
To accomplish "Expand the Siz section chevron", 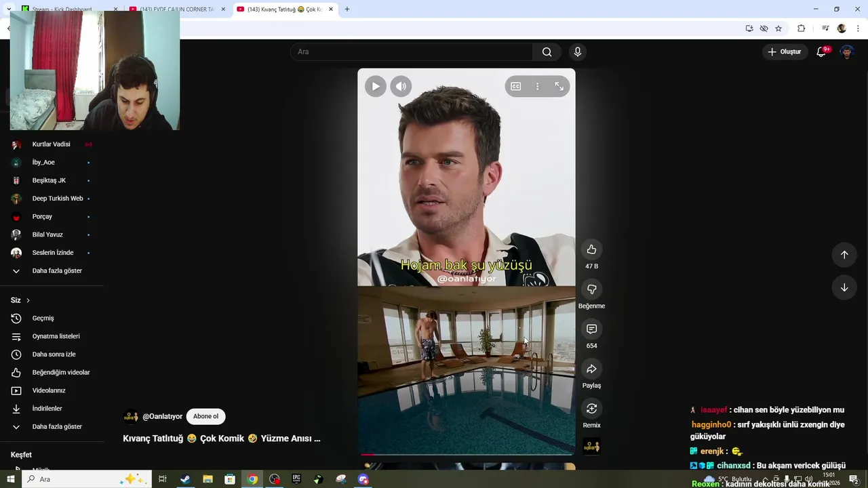I will click(28, 300).
